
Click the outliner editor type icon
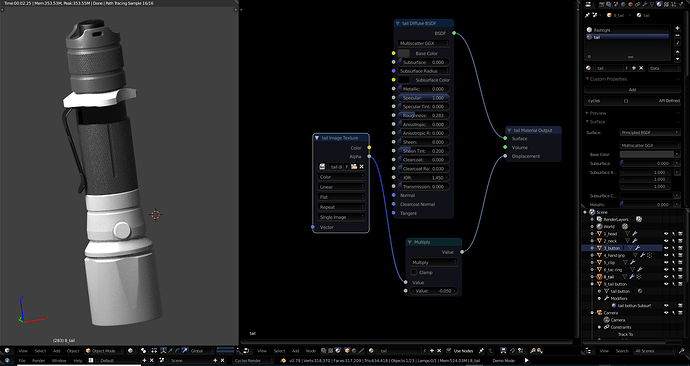coord(588,351)
